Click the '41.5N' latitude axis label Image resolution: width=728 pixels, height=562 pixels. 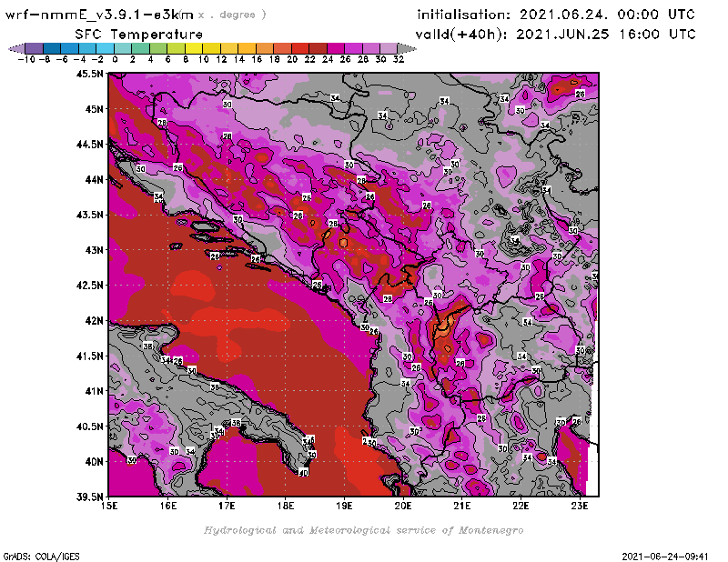point(89,356)
